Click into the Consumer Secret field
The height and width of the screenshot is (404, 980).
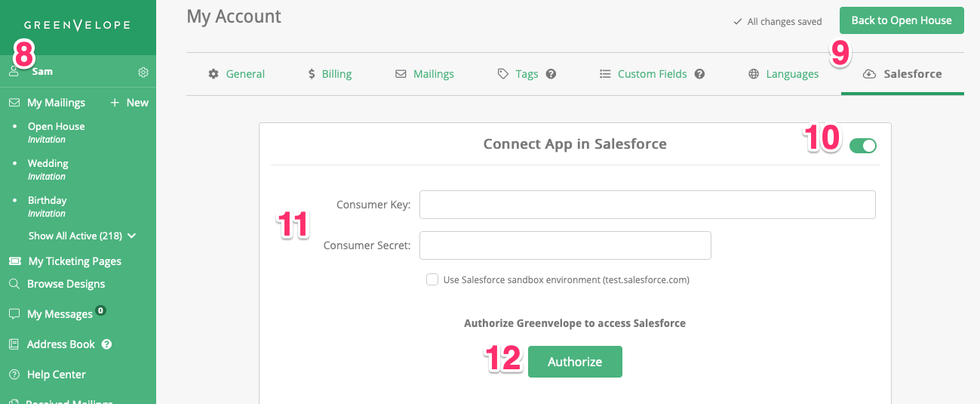[565, 245]
